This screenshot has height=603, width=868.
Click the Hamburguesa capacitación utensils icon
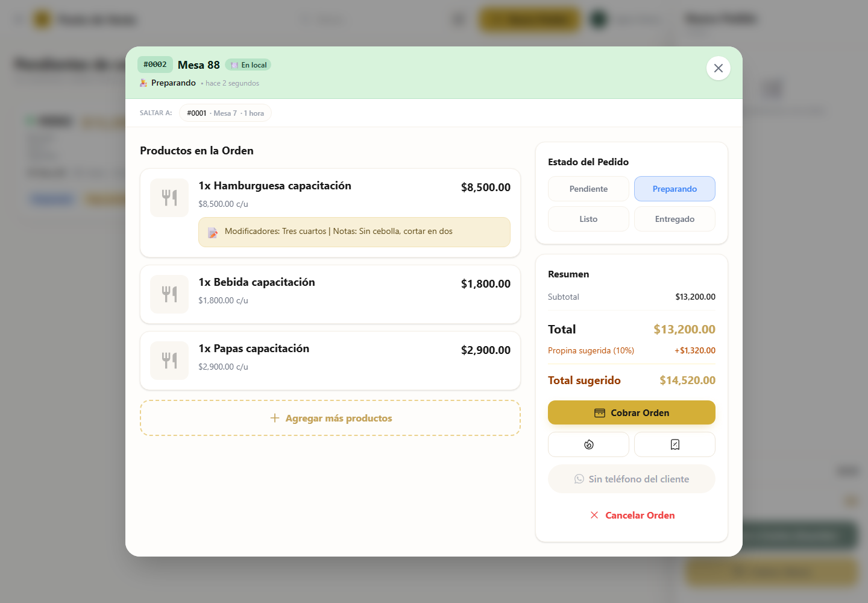click(169, 198)
